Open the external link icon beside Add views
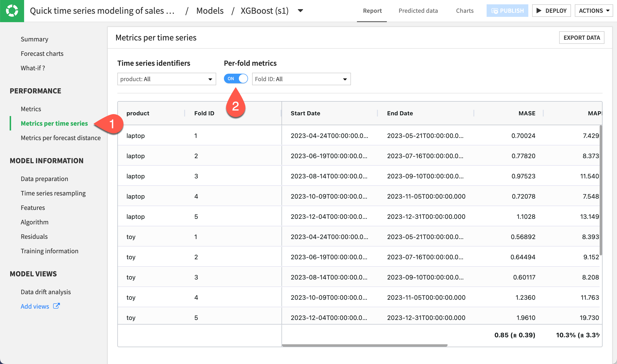The height and width of the screenshot is (364, 617). [56, 306]
